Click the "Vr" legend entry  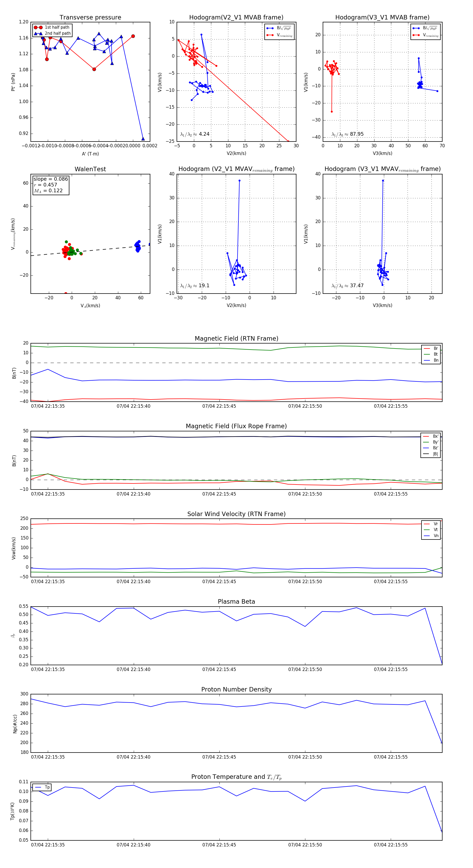click(431, 524)
